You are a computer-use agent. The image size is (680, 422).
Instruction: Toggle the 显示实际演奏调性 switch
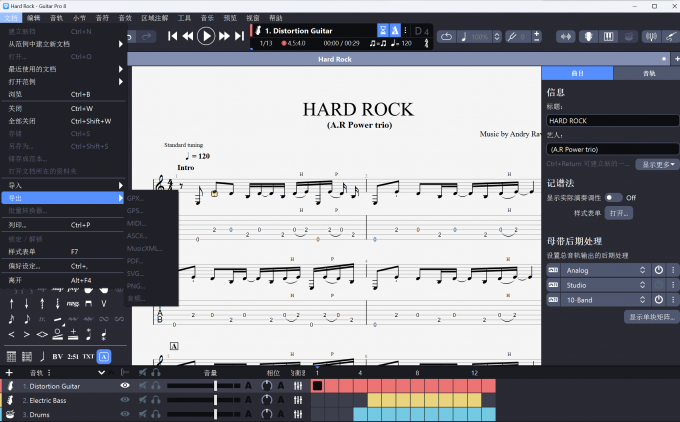[610, 197]
